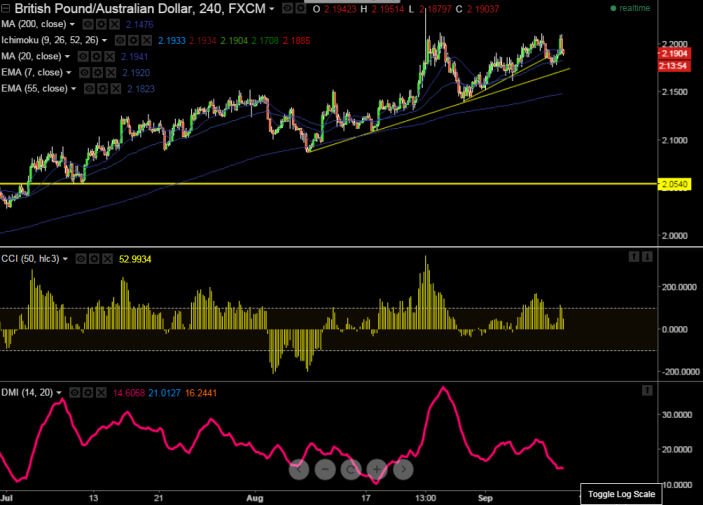
Task: Click the Aug date label on time axis
Action: [255, 498]
